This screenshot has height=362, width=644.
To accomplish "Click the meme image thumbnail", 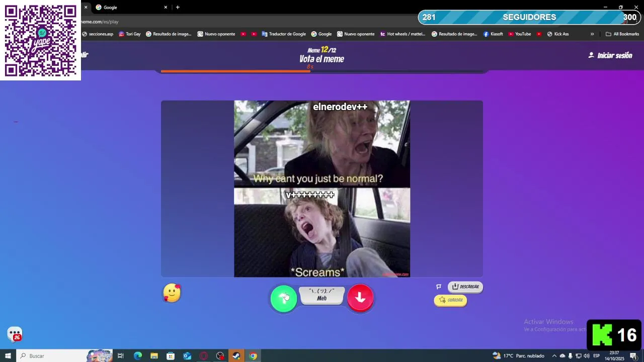I will pos(322,189).
